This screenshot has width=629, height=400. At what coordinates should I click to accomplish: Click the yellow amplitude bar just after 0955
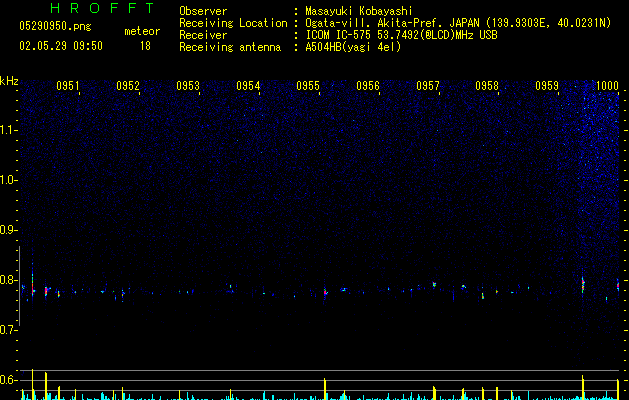[x=325, y=389]
